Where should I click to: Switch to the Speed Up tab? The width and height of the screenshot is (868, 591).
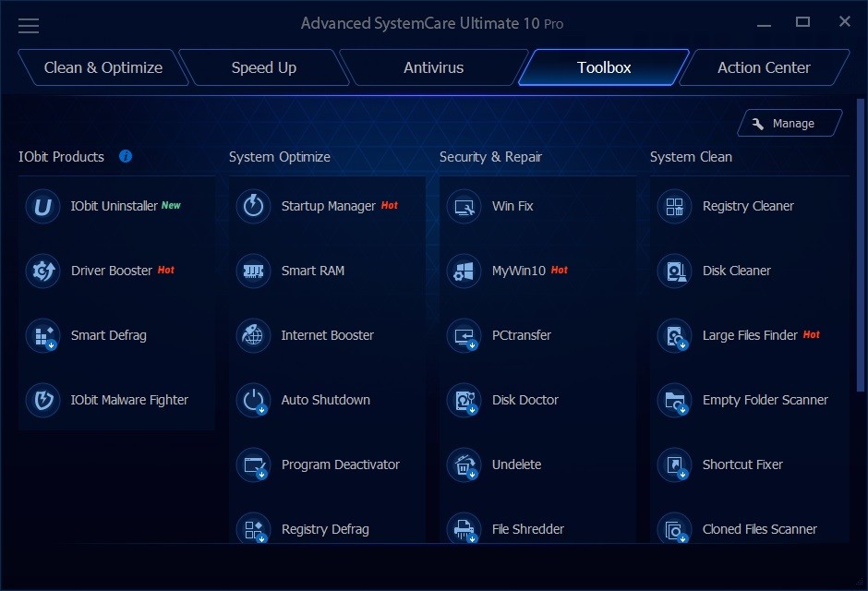264,67
